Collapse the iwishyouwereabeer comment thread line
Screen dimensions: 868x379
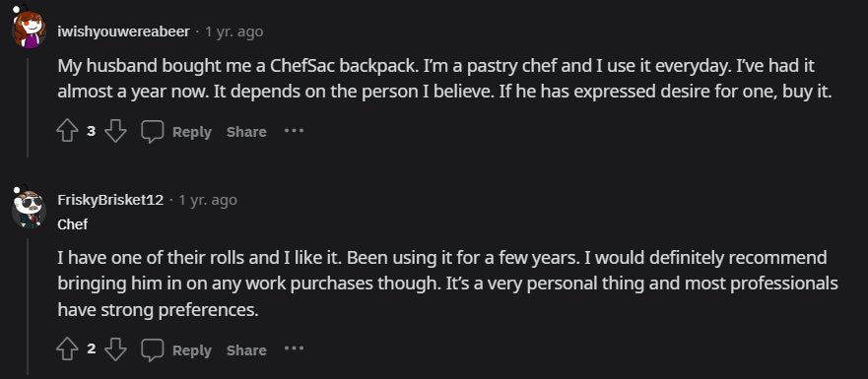(29, 108)
